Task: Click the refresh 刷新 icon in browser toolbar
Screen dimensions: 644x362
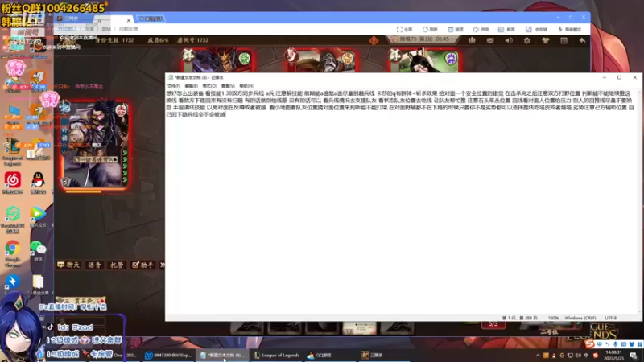Action: (430, 29)
